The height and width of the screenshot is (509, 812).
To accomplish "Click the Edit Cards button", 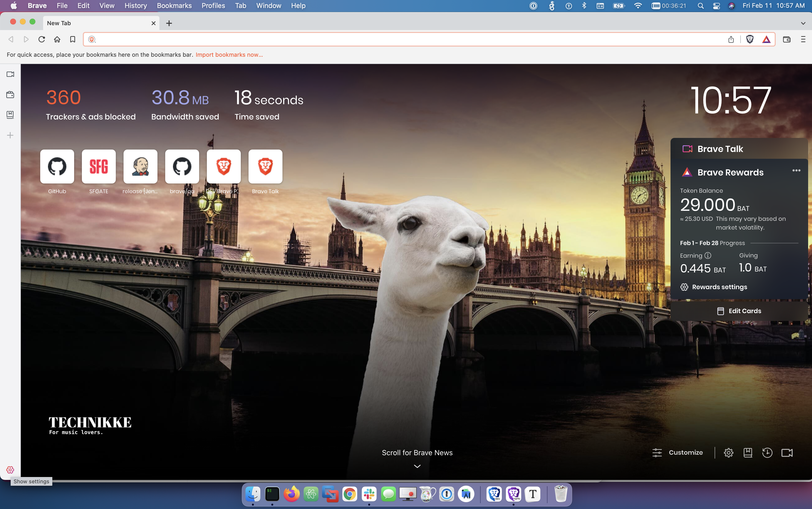I will click(x=739, y=311).
